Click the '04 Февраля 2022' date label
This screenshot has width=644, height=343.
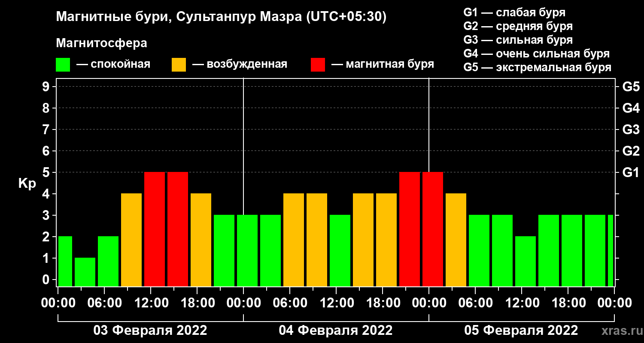[336, 331]
